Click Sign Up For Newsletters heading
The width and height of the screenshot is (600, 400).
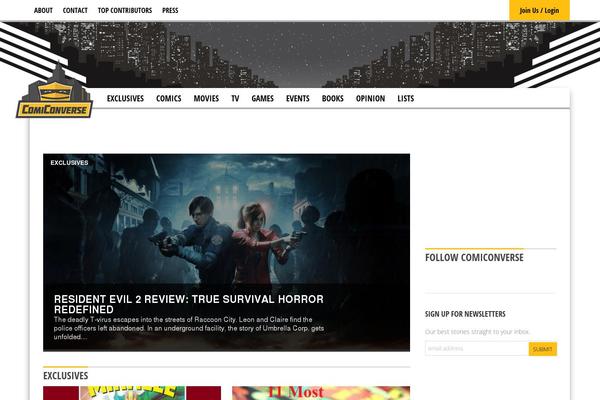tap(465, 314)
